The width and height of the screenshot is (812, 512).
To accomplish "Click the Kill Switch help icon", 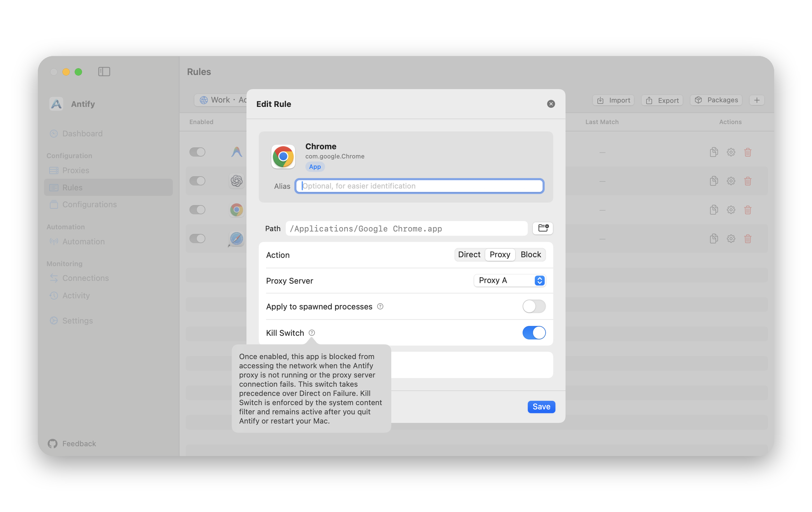I will click(312, 333).
